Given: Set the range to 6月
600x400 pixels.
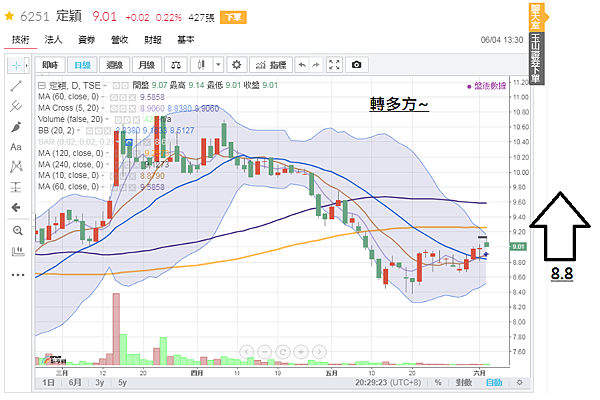Looking at the screenshot, I should (x=75, y=382).
